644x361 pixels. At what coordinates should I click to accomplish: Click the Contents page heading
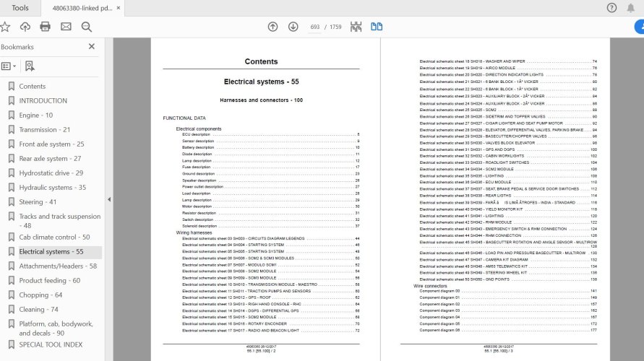click(x=261, y=61)
